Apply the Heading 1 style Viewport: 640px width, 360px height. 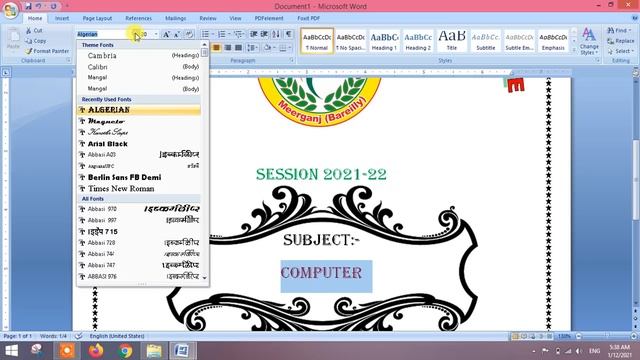(384, 41)
